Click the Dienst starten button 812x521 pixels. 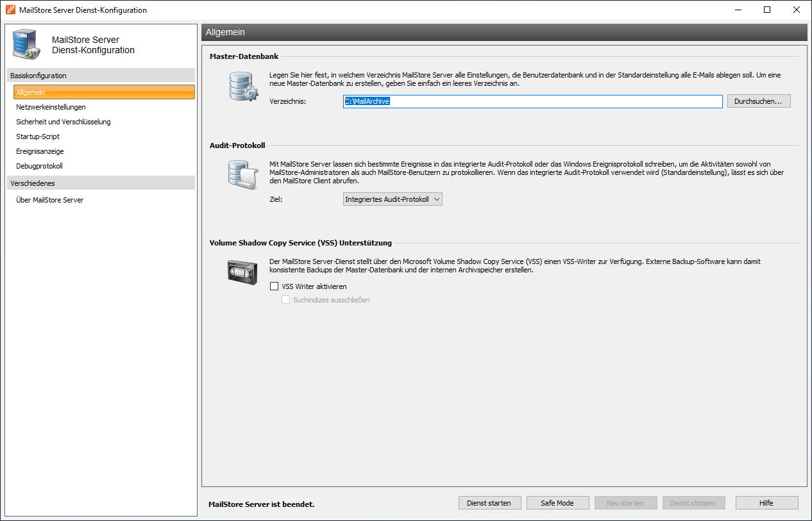click(490, 503)
